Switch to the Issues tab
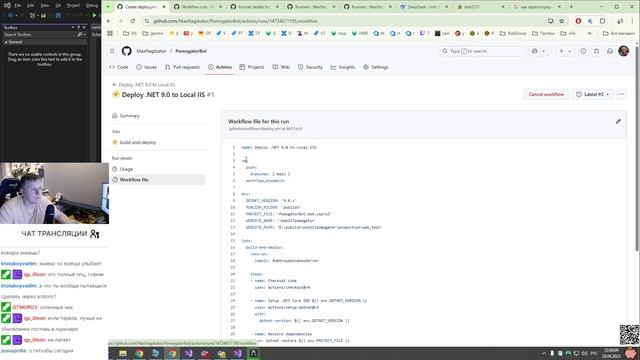Screen dimensions: 640x360 click(147, 67)
